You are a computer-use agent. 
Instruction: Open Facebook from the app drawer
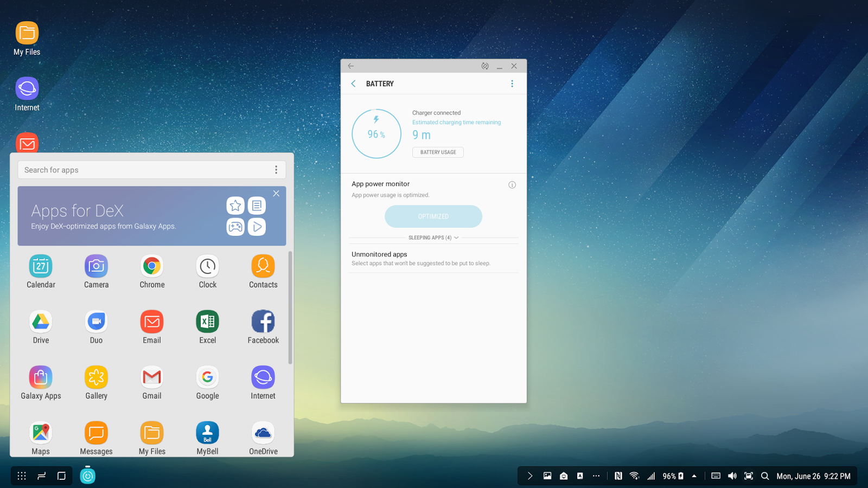(263, 322)
